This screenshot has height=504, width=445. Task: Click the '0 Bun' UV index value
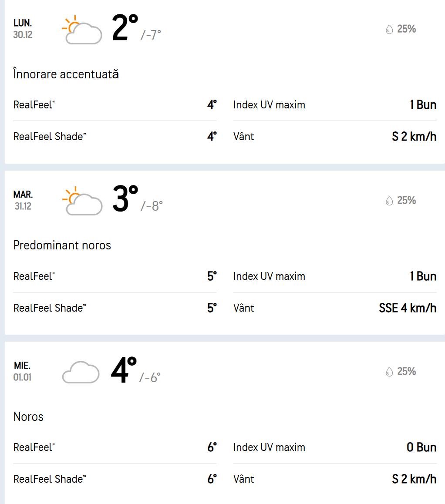click(421, 447)
